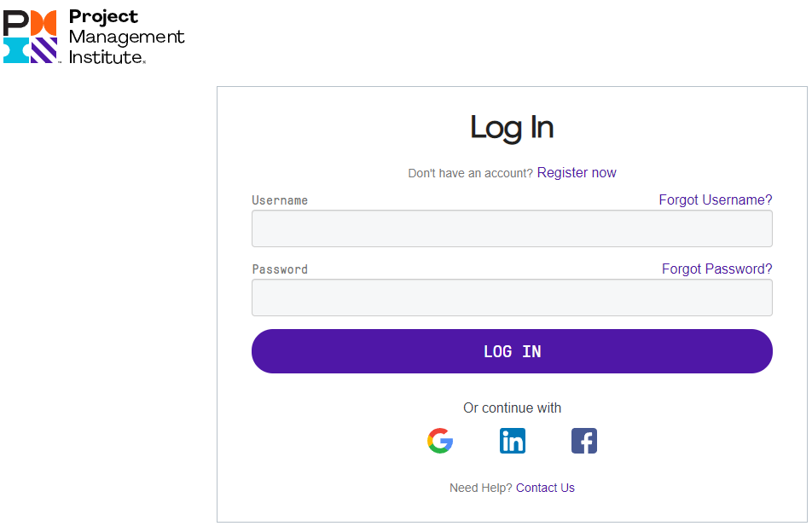Click the PMI logo emblem

point(31,37)
